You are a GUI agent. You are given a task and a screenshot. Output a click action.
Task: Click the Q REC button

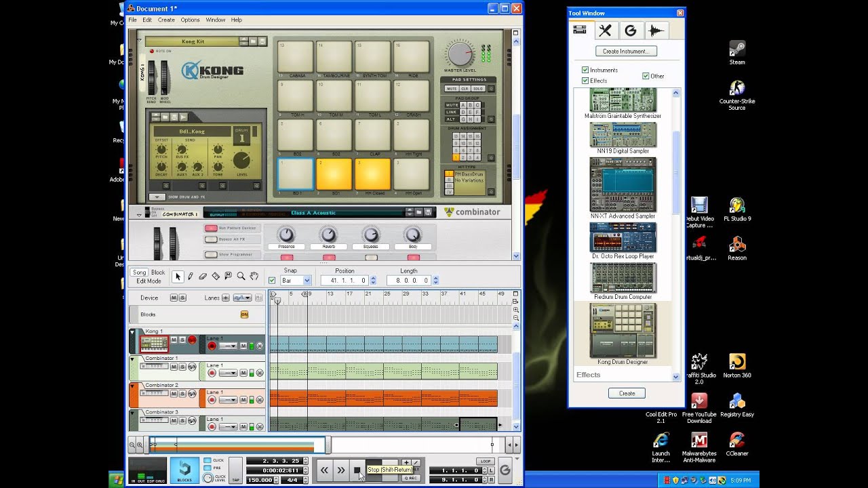pos(411,479)
